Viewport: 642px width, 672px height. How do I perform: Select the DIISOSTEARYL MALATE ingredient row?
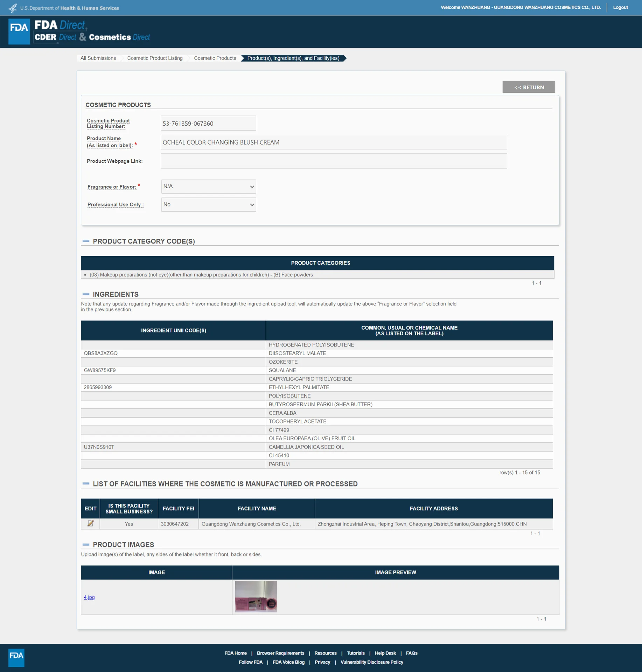[317, 353]
